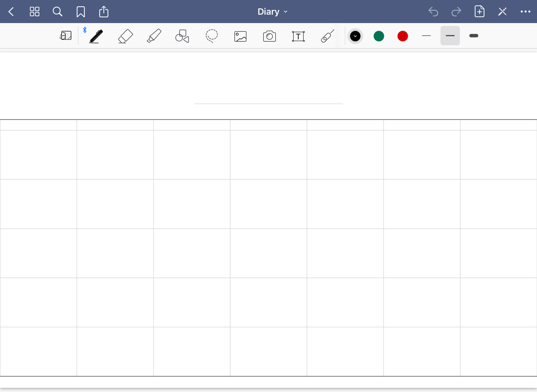Select the Lasso selection tool
Viewport: 537px width, 392px height.
point(212,36)
